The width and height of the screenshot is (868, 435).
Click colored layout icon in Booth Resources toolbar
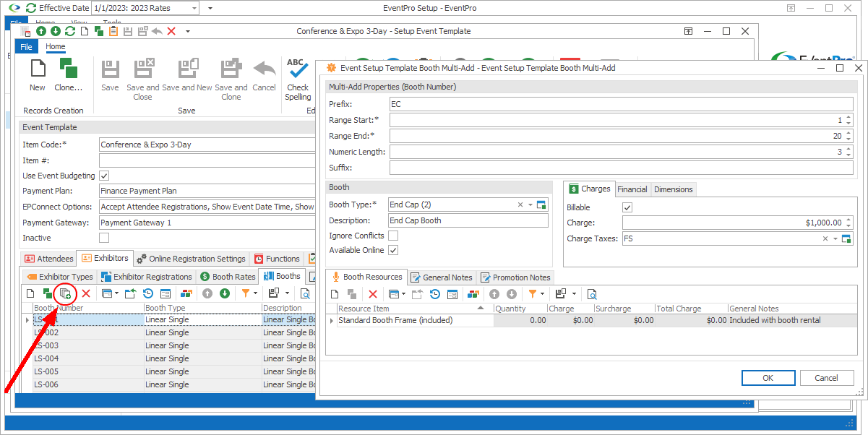click(473, 294)
